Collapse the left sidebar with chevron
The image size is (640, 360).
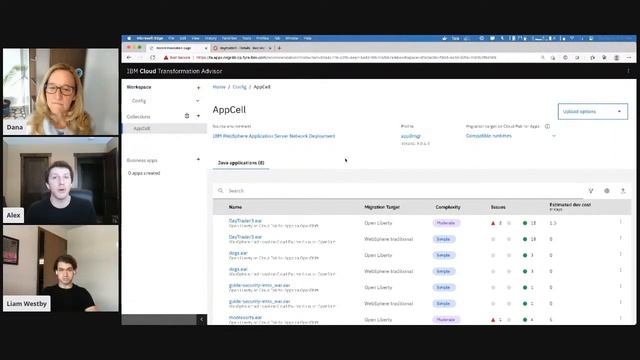coord(201,320)
